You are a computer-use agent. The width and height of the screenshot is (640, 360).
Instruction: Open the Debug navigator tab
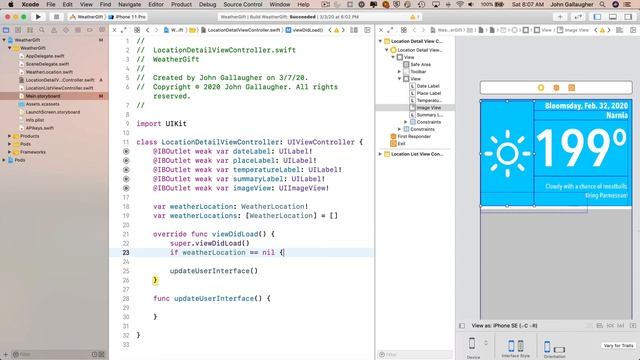point(78,30)
